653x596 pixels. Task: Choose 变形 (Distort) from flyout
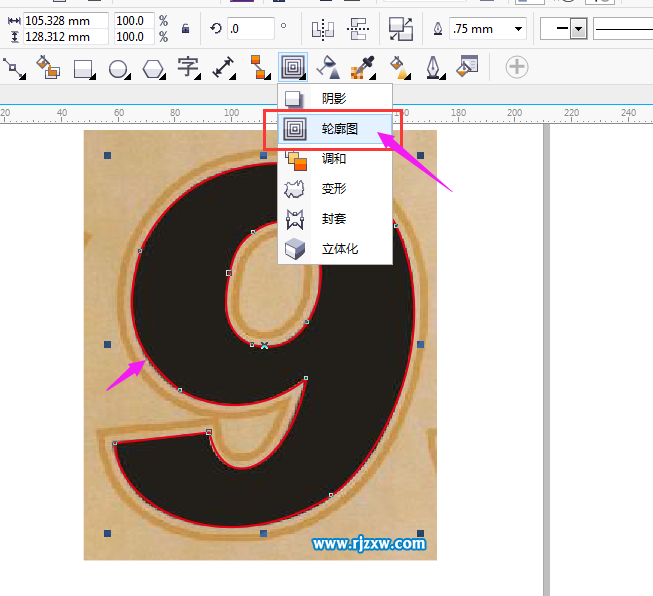coord(335,189)
